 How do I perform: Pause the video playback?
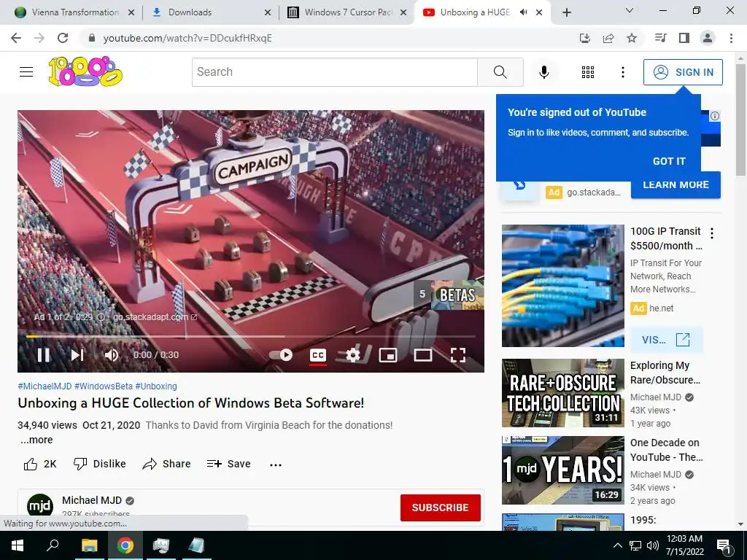(43, 355)
